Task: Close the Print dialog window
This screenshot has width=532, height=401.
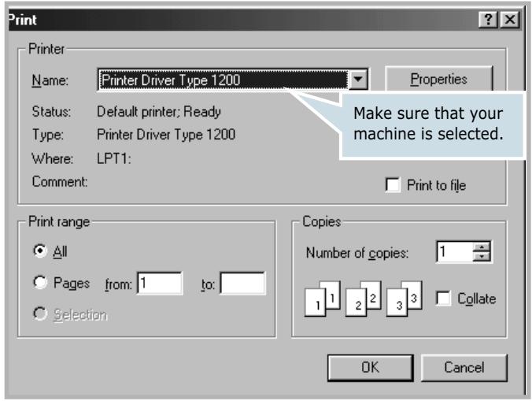Action: [510, 20]
